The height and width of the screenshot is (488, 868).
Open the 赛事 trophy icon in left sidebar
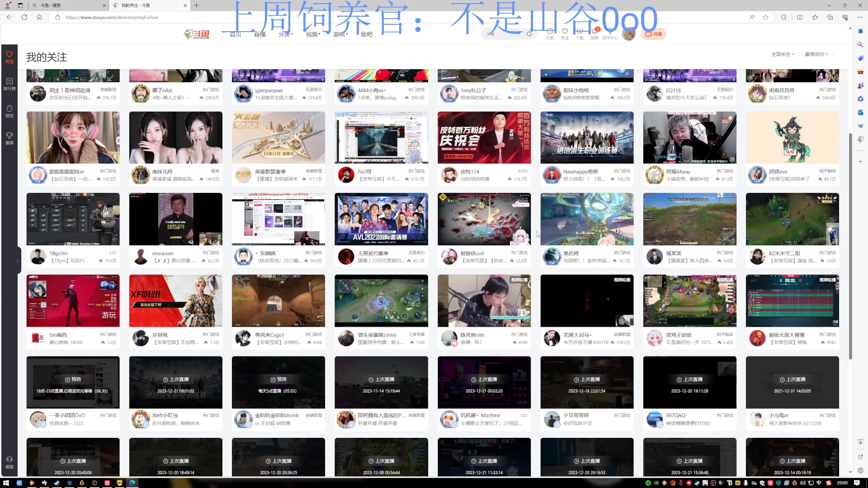coord(9,138)
